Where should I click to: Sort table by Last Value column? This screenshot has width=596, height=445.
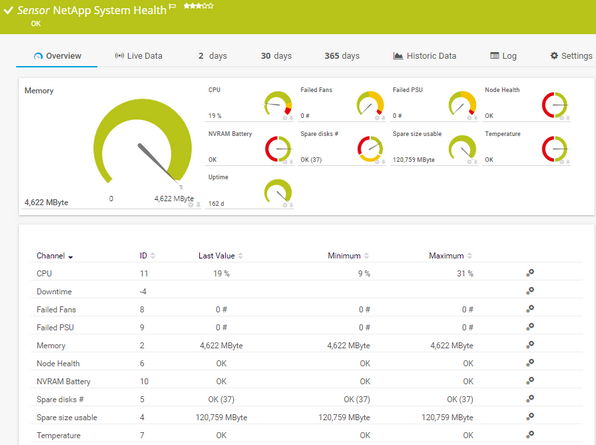[220, 256]
